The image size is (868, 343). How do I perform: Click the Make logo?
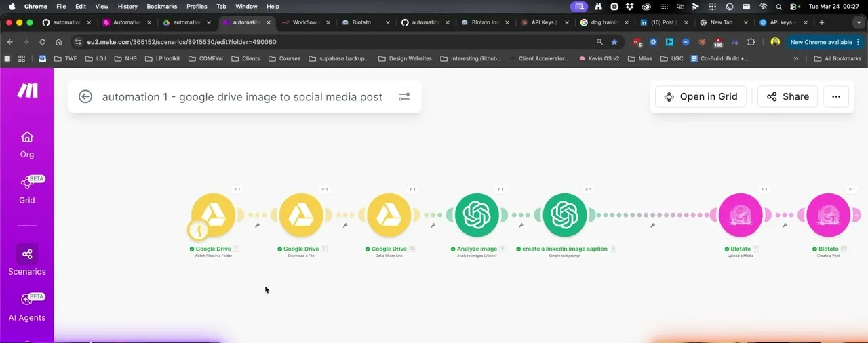pos(27,91)
